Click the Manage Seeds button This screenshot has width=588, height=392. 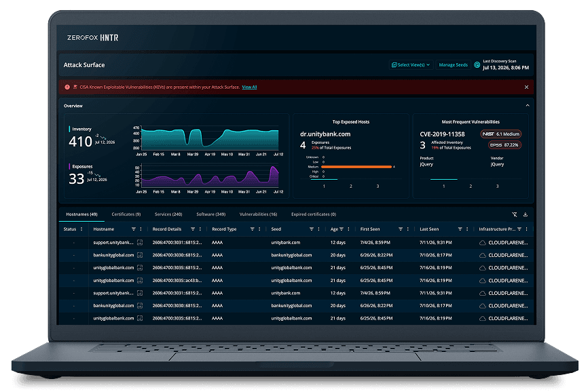[453, 65]
